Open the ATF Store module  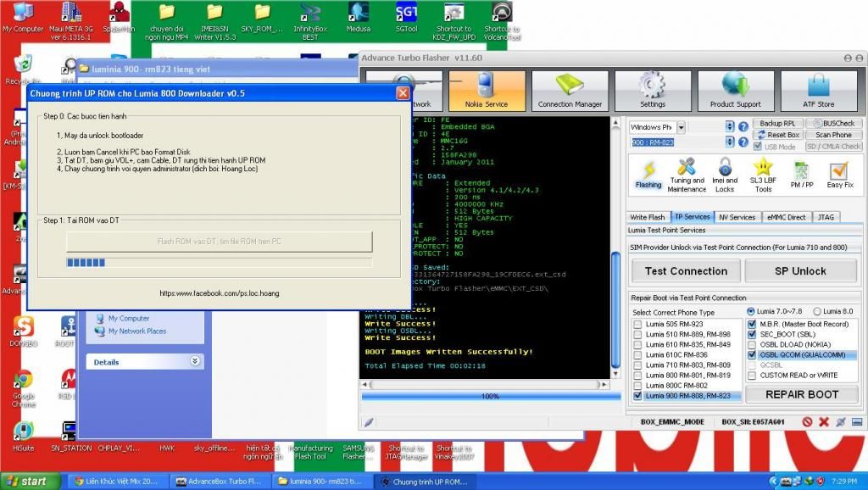pyautogui.click(x=819, y=91)
